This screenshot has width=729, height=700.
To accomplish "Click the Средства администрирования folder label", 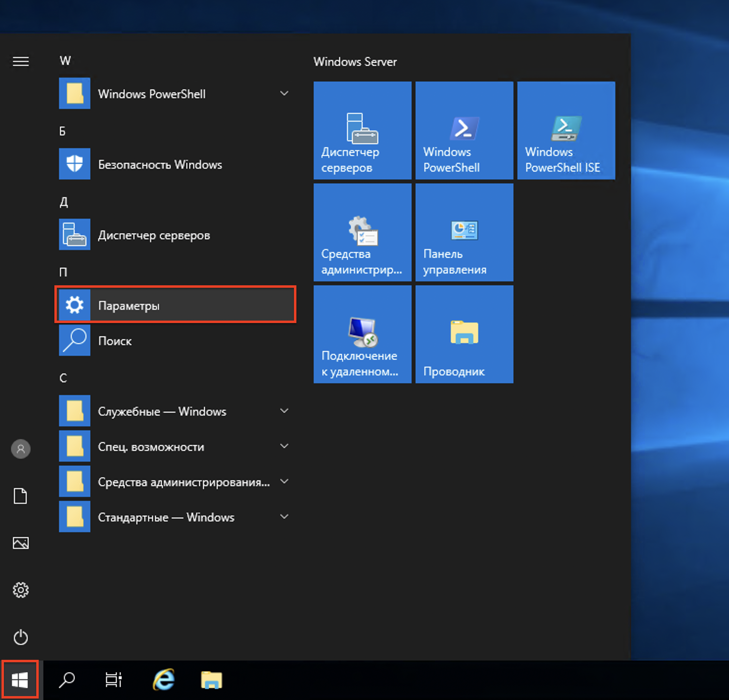I will (x=184, y=482).
